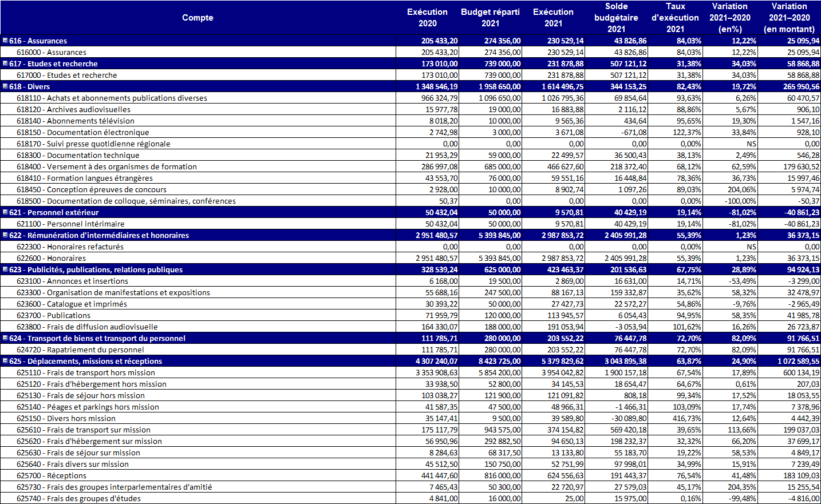Collapse group 622 Rémunération d'intermédiaires et honoraires
This screenshot has height=504, width=821.
click(x=5, y=235)
